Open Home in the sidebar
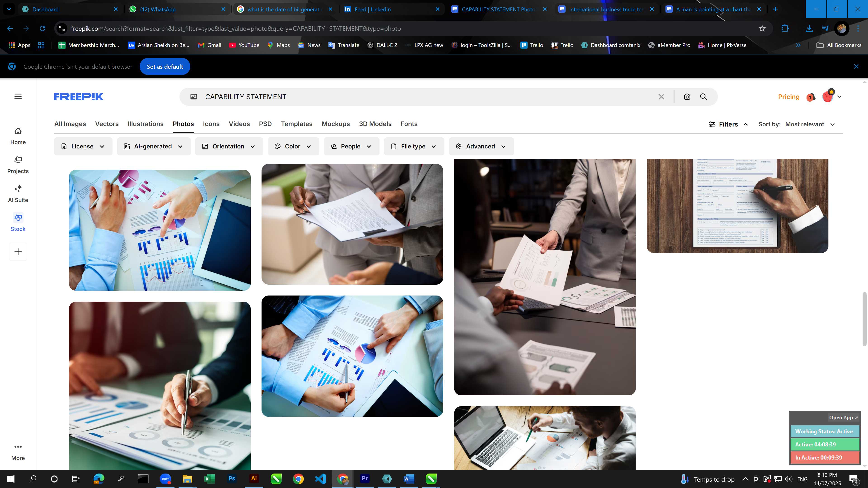868x488 pixels. [x=18, y=136]
